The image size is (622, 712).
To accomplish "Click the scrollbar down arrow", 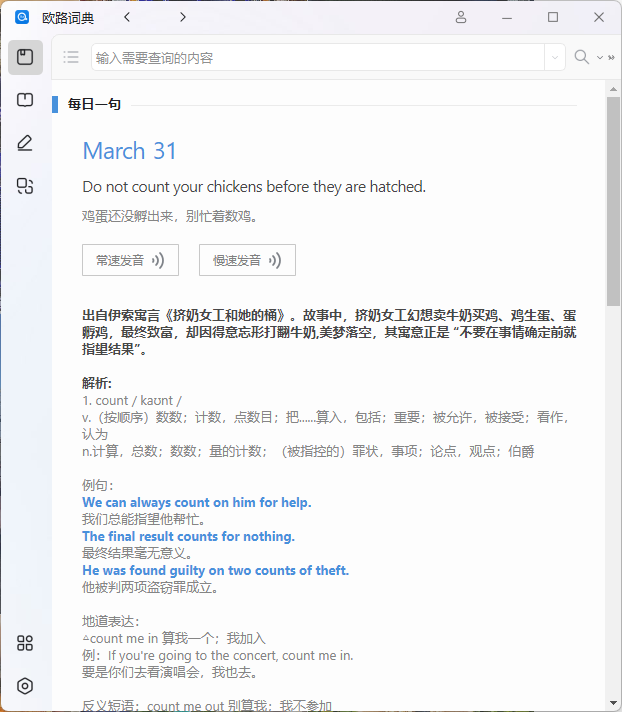I will [613, 703].
